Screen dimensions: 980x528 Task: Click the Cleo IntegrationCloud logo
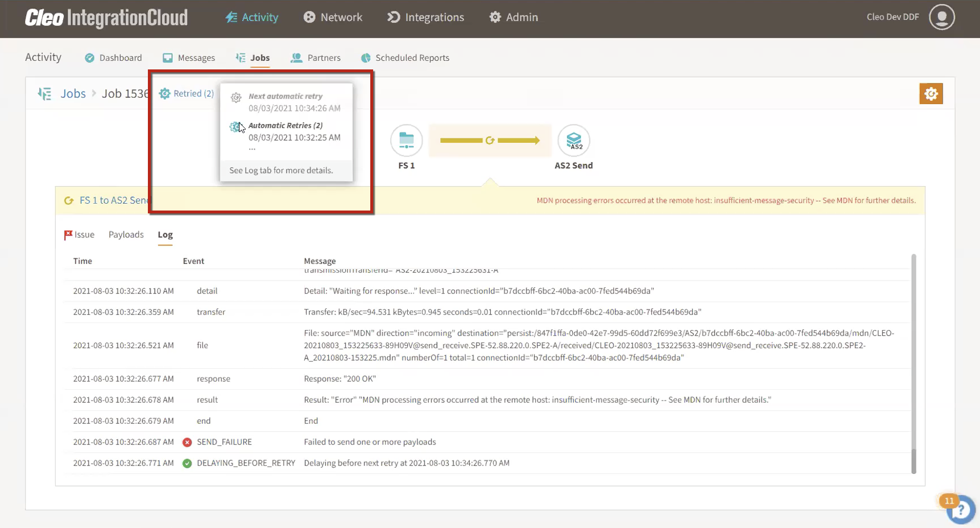coord(106,18)
